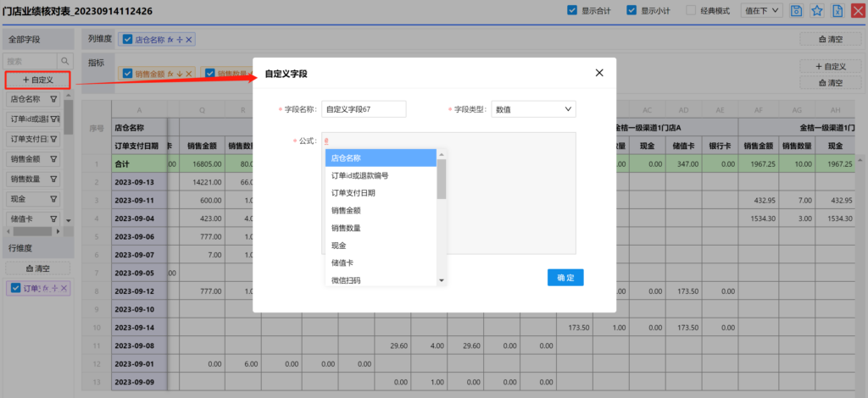This screenshot has width=868, height=398.
Task: Click filter funnel icon on 储值卡 field
Action: click(x=53, y=218)
